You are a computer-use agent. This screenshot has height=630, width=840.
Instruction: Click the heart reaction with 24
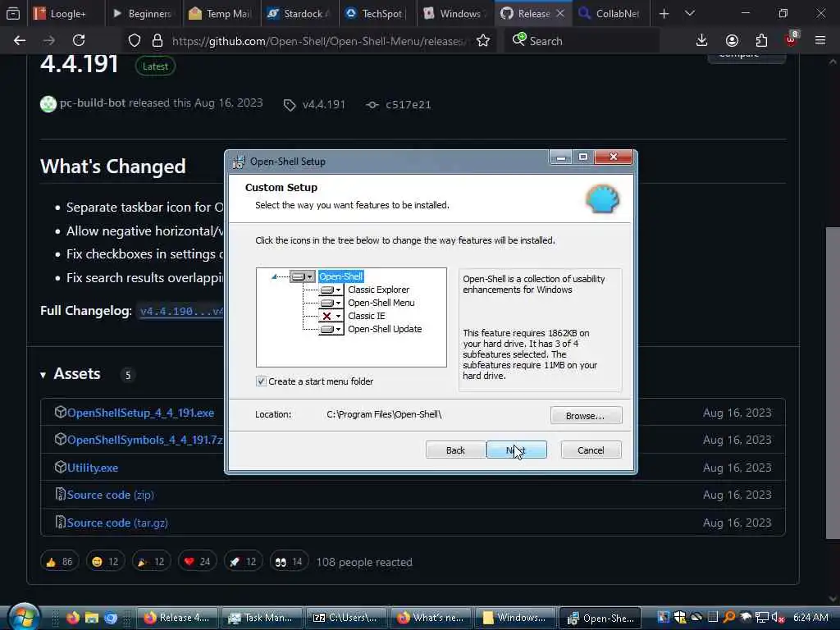pyautogui.click(x=197, y=561)
